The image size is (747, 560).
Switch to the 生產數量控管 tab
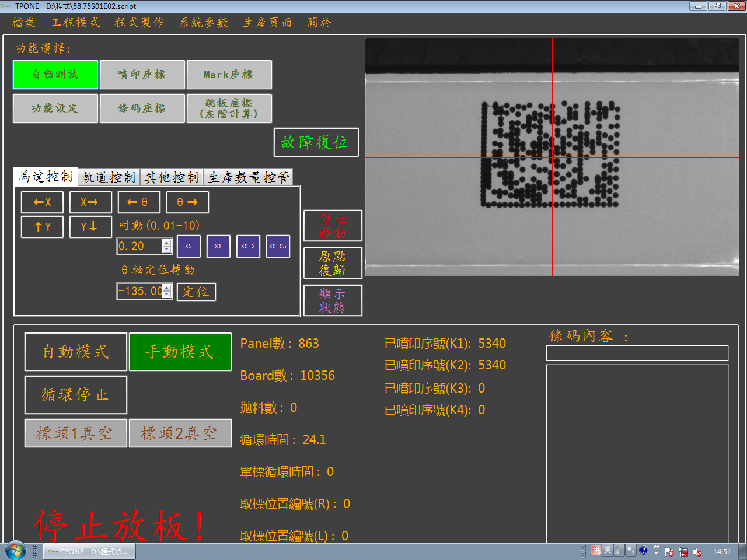coord(248,177)
